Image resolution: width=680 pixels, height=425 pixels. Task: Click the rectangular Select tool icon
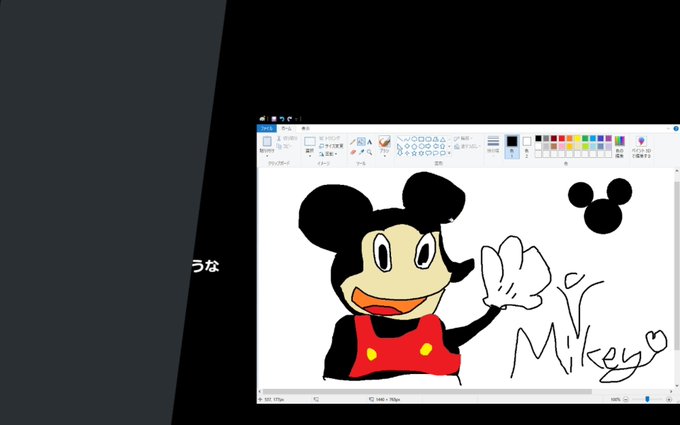pyautogui.click(x=310, y=141)
